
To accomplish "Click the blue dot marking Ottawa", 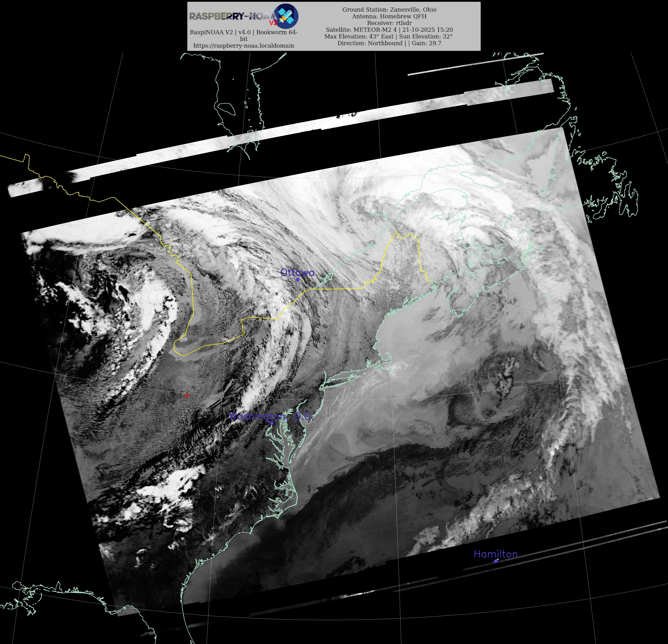I will click(x=298, y=280).
